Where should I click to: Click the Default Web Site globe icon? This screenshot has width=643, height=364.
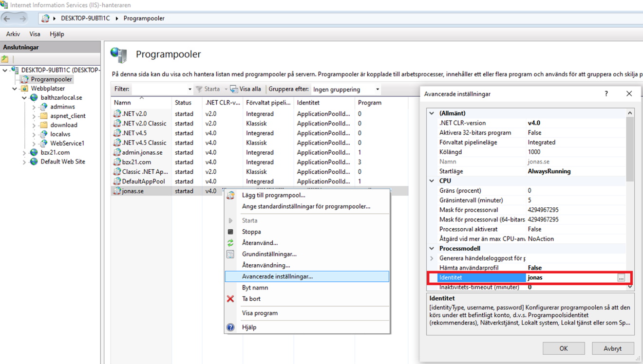tap(34, 162)
